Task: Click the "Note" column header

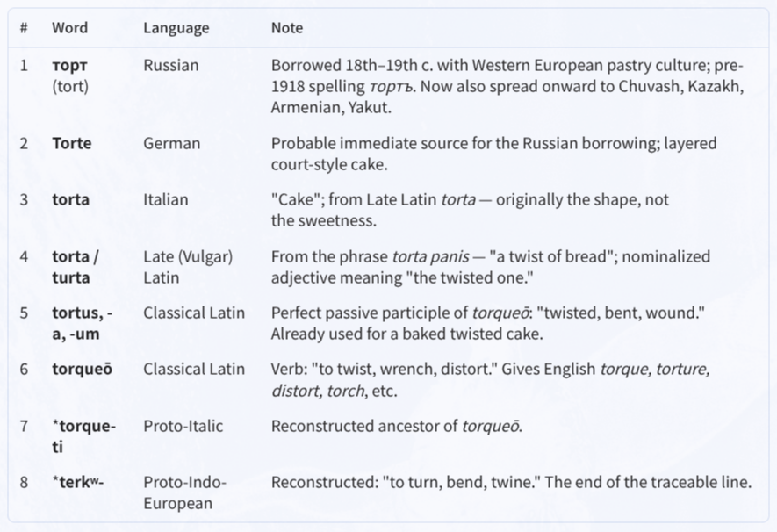Action: (x=287, y=28)
